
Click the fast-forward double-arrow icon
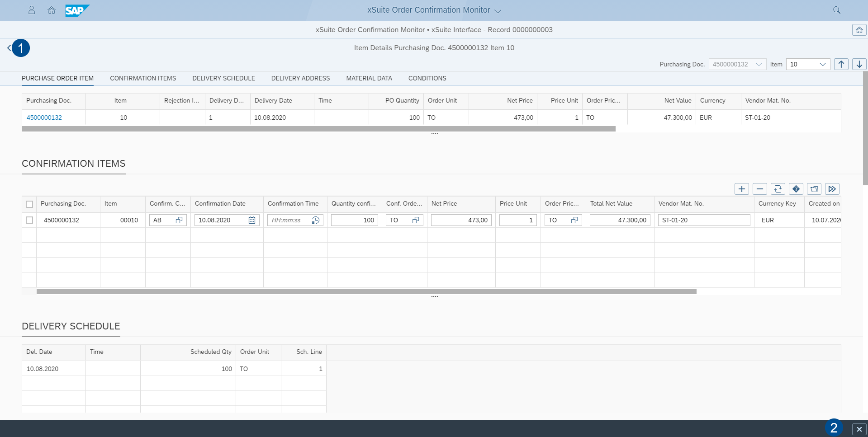click(832, 189)
